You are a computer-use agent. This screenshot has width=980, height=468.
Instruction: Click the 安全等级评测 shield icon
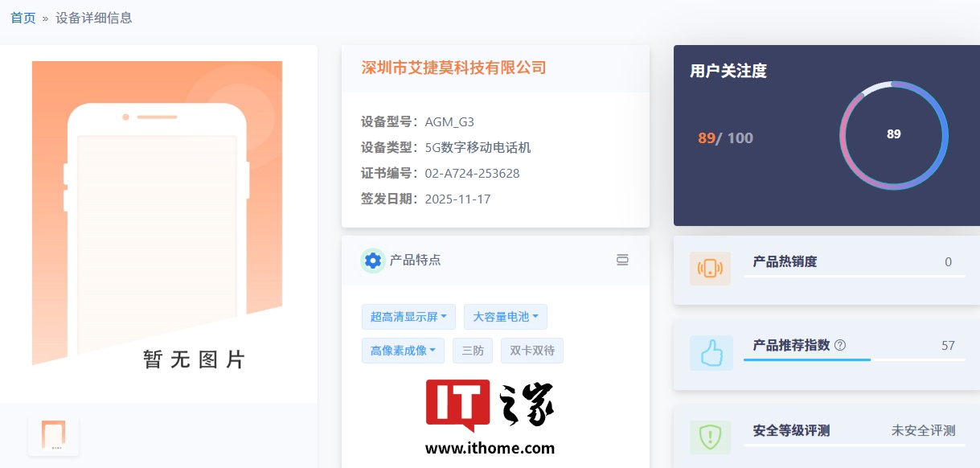click(710, 437)
